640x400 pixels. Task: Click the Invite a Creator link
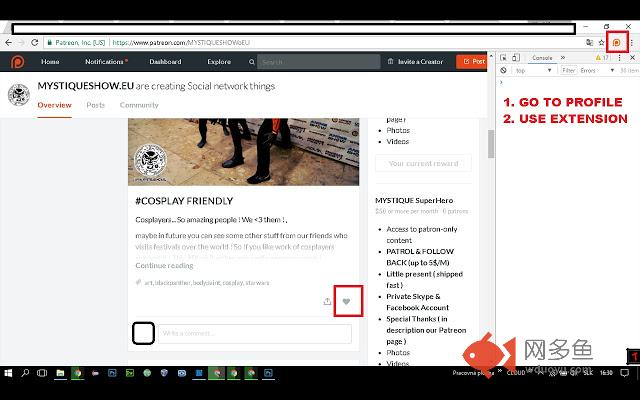[x=416, y=62]
